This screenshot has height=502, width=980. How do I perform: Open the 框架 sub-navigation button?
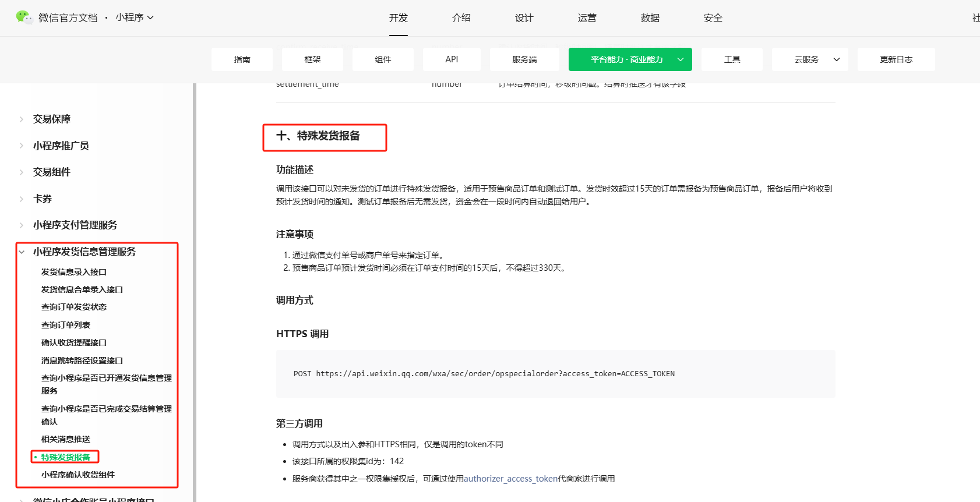tap(312, 59)
